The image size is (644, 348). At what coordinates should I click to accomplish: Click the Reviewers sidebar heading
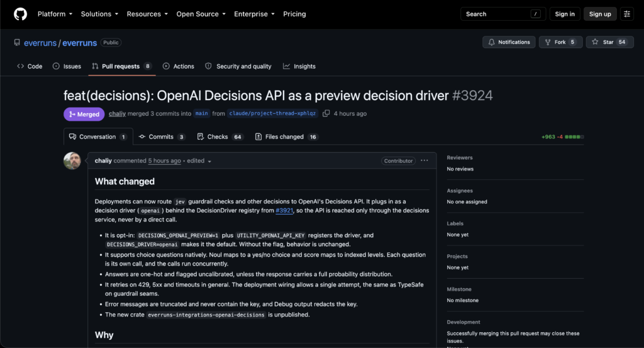(460, 158)
